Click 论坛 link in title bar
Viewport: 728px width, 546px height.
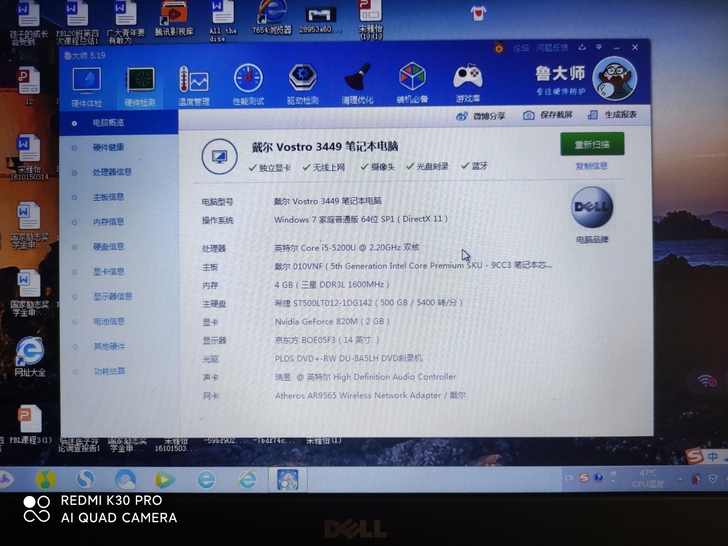point(520,48)
